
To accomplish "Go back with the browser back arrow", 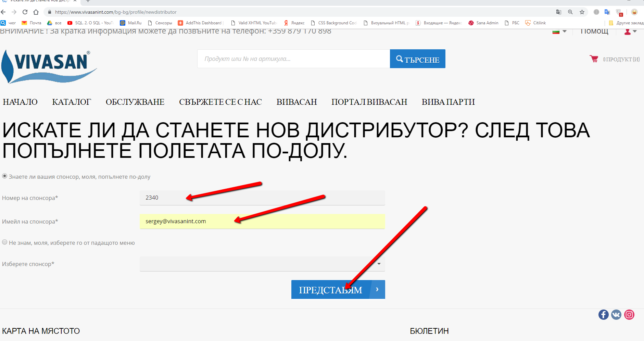I will tap(3, 12).
